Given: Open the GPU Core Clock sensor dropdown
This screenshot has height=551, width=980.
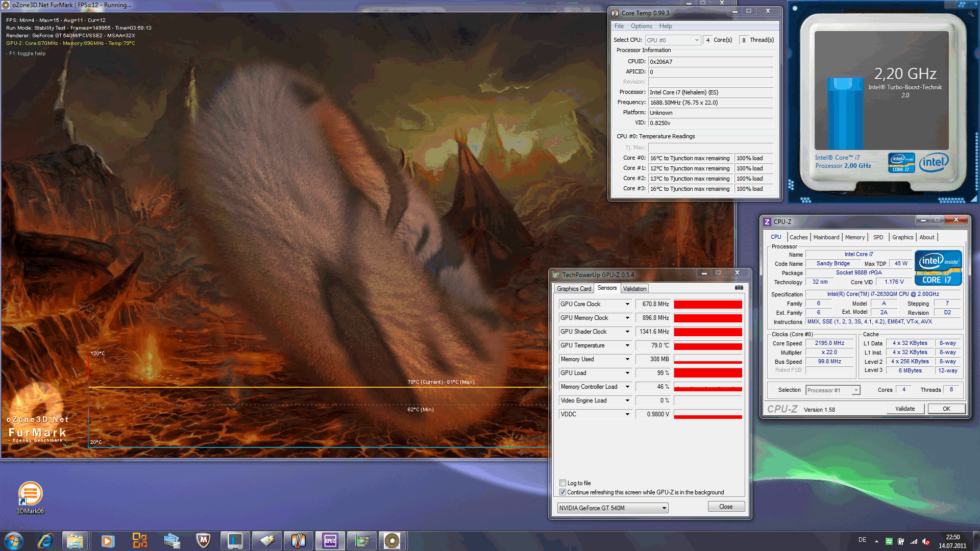Looking at the screenshot, I should coord(627,304).
